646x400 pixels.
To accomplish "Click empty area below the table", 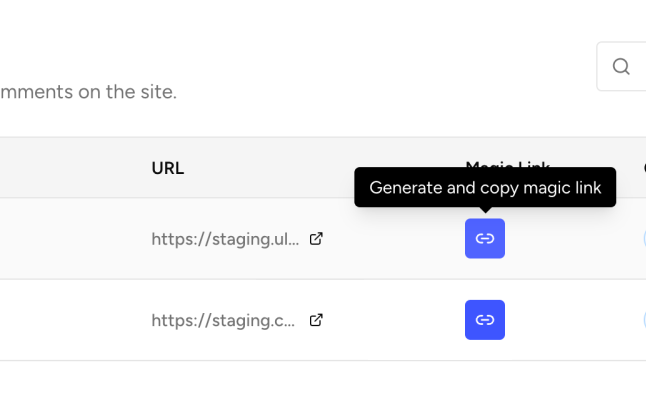I will tap(300, 382).
